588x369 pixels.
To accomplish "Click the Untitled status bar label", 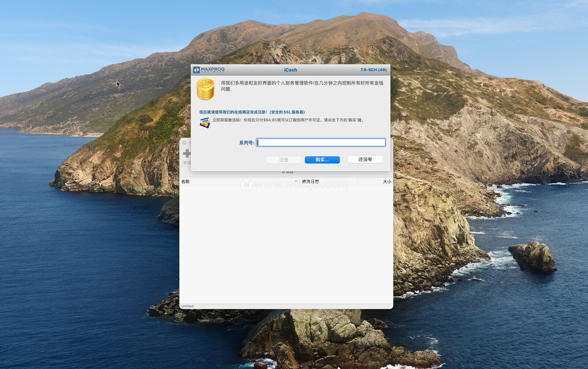I will click(x=187, y=306).
